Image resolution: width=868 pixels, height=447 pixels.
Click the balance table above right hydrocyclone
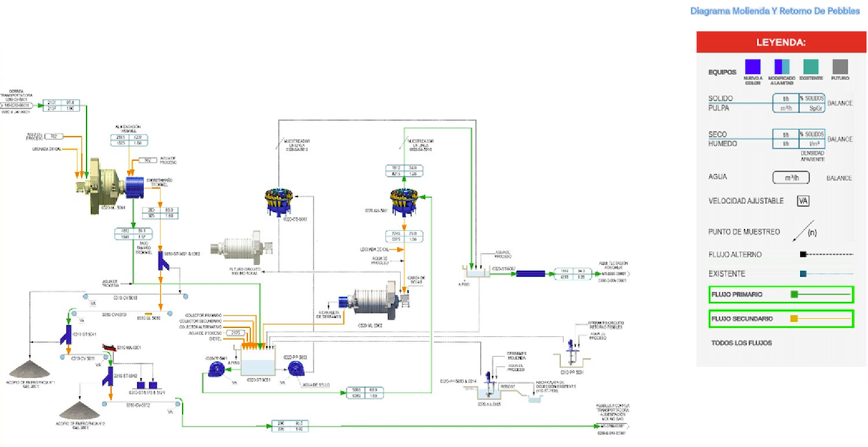[x=404, y=171]
